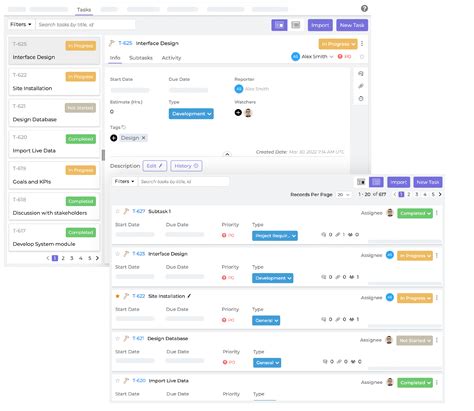Click watchers count icon on Site Installation row
The height and width of the screenshot is (411, 474).
[x=351, y=319]
